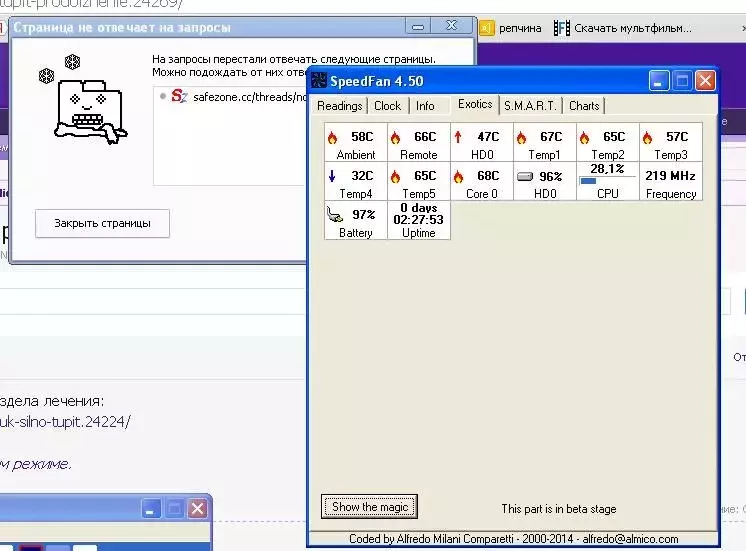Click the Закрыть страницы button
Viewport: 746px width, 551px height.
point(102,223)
